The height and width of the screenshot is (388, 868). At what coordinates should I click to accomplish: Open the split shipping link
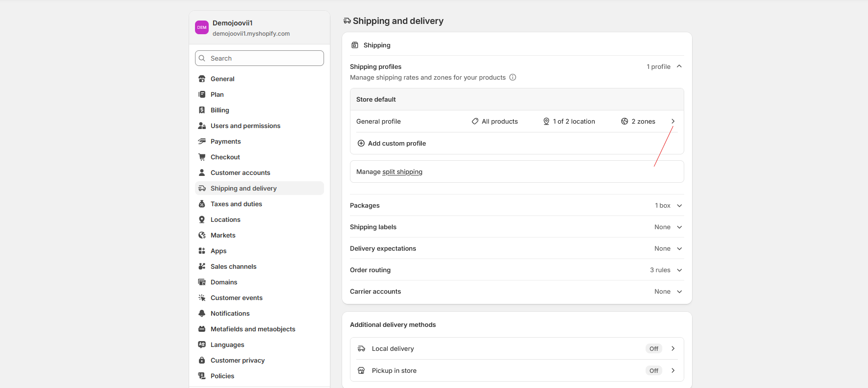pyautogui.click(x=402, y=172)
